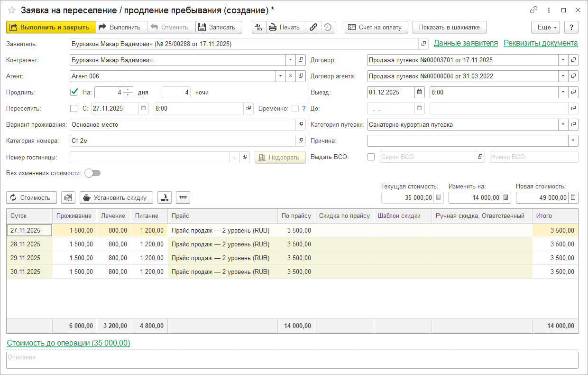The image size is (588, 375).
Task: Toggle Без изменения стоимости switch
Action: pos(92,173)
